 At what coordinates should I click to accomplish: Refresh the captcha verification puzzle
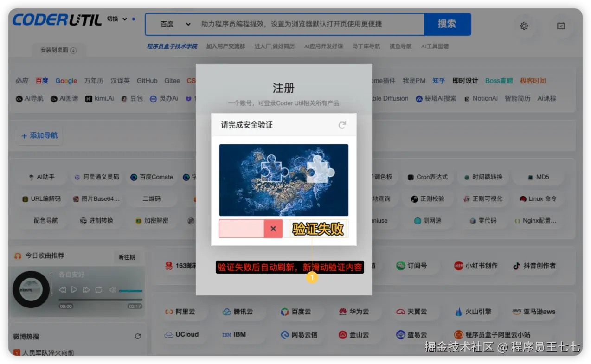coord(342,125)
